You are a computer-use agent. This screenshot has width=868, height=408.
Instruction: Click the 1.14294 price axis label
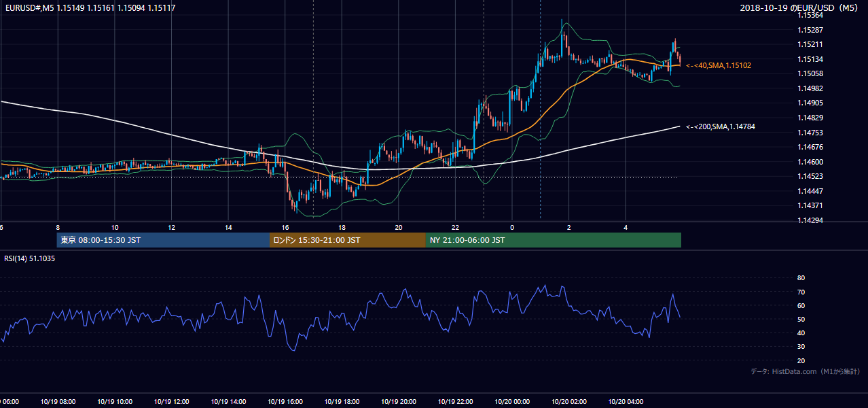pyautogui.click(x=810, y=221)
